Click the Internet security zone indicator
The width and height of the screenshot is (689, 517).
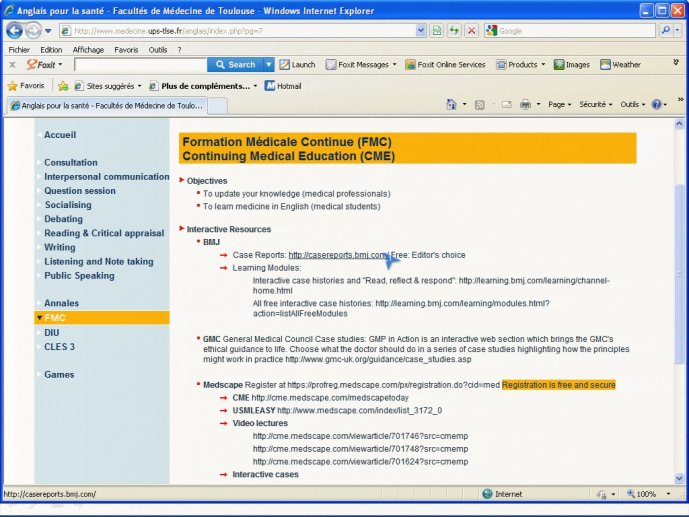502,494
